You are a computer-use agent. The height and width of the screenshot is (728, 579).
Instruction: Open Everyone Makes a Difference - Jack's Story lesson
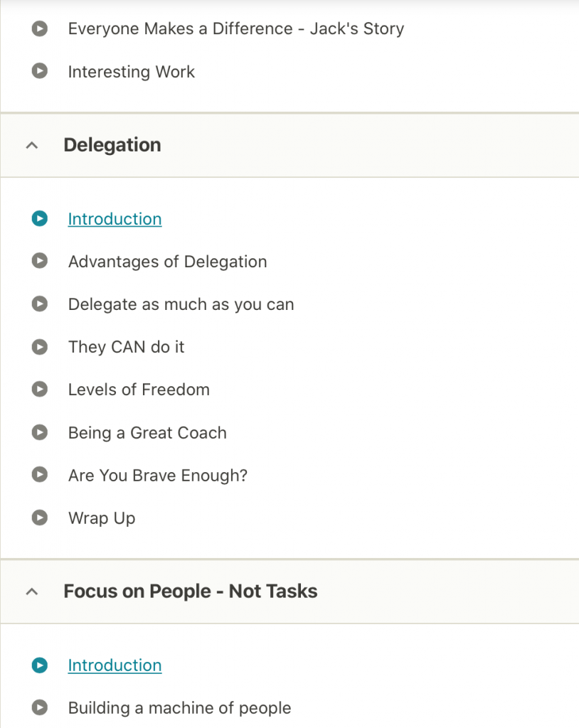pos(235,29)
